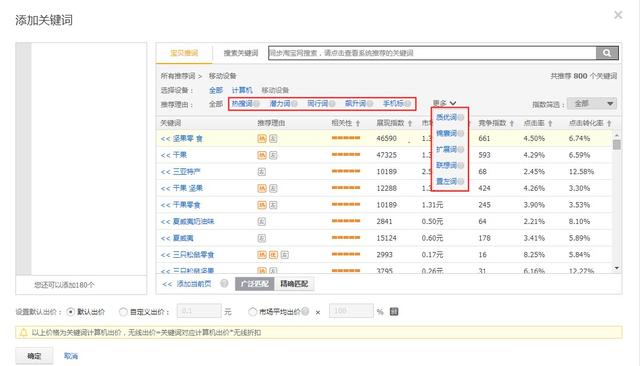Choose 移动设备 in 选择设备 row
640x366 pixels.
click(275, 90)
